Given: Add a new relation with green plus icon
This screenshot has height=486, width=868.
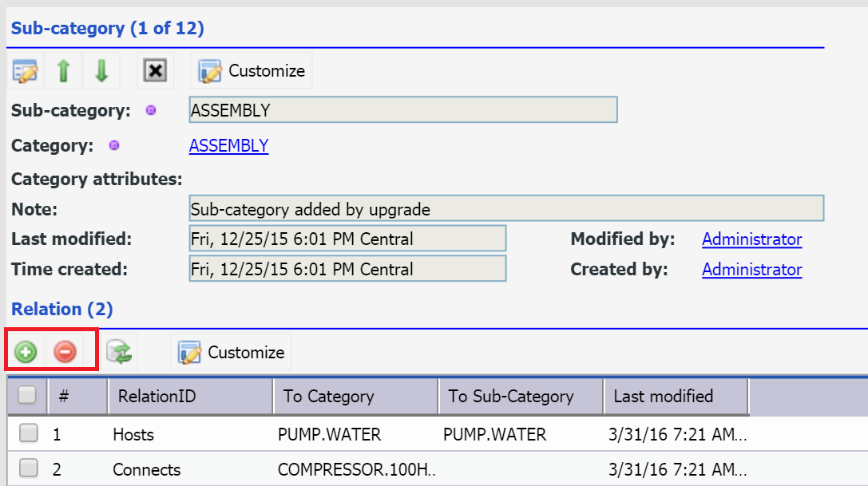Looking at the screenshot, I should pyautogui.click(x=26, y=352).
